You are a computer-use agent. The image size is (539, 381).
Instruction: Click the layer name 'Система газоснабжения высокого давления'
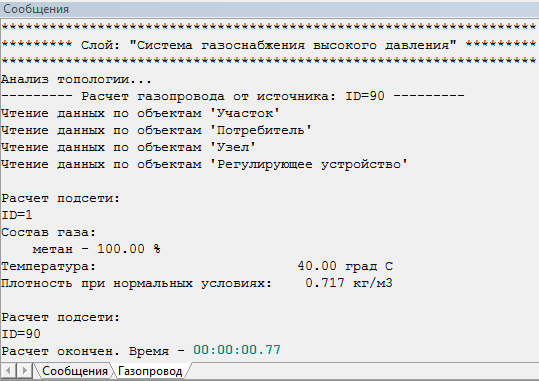point(293,45)
